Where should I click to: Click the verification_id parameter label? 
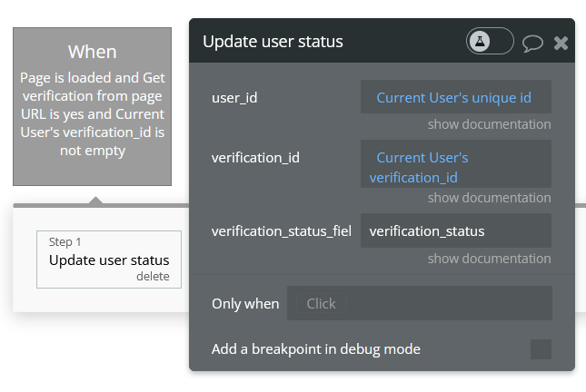click(x=255, y=158)
